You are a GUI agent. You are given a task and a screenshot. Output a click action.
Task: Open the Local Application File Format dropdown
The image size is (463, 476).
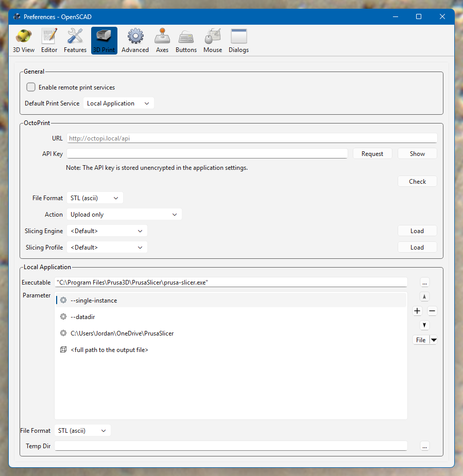click(x=82, y=431)
